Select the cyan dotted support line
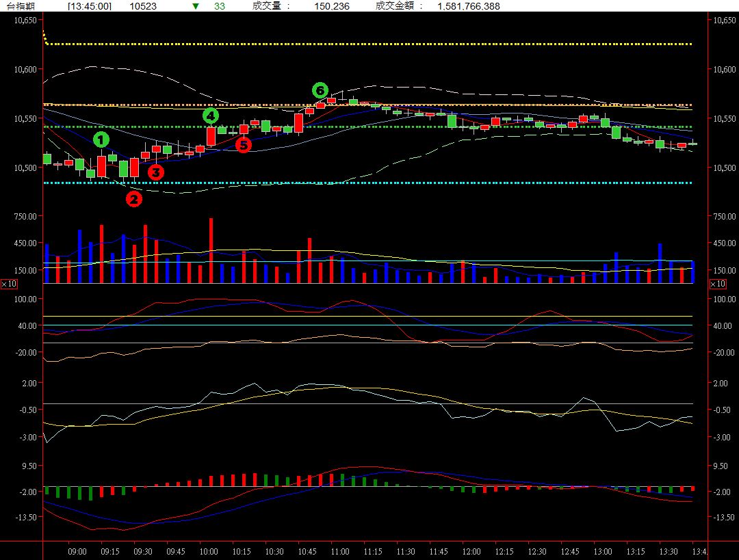The image size is (739, 560). 369,183
